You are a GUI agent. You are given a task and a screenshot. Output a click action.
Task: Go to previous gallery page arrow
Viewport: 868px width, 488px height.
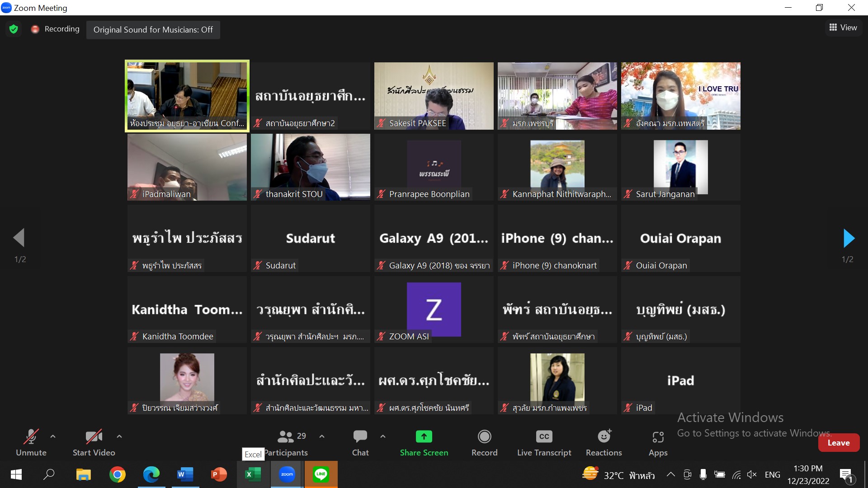pos(19,238)
